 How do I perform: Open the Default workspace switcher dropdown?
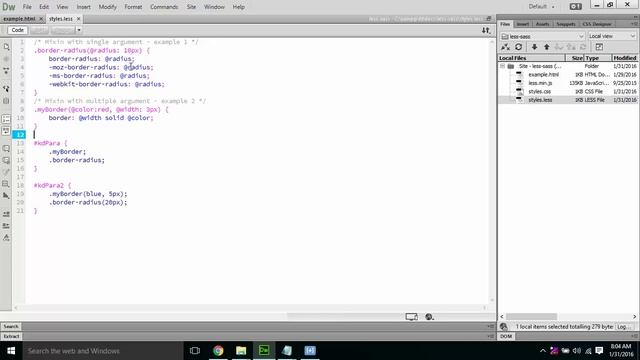[x=542, y=7]
